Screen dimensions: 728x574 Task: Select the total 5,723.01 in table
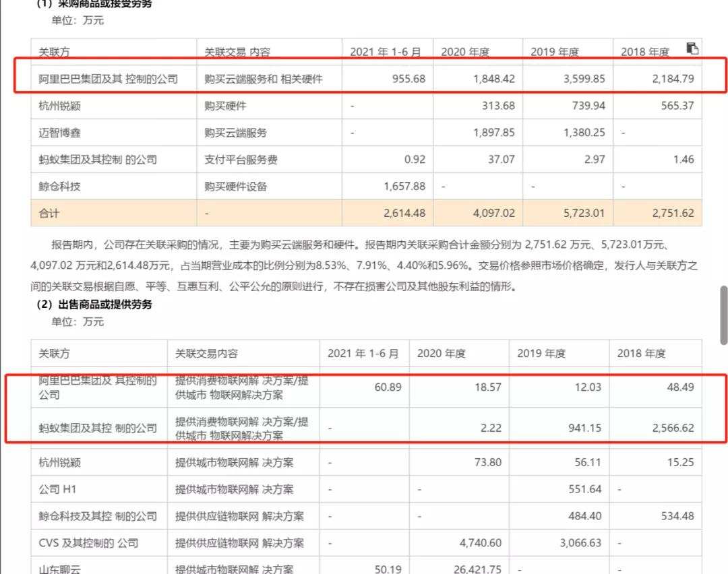(584, 214)
